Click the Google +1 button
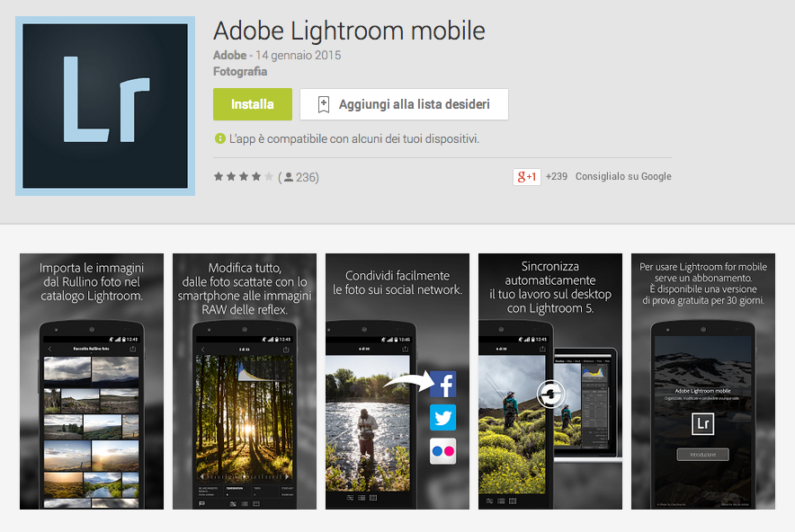 [527, 176]
